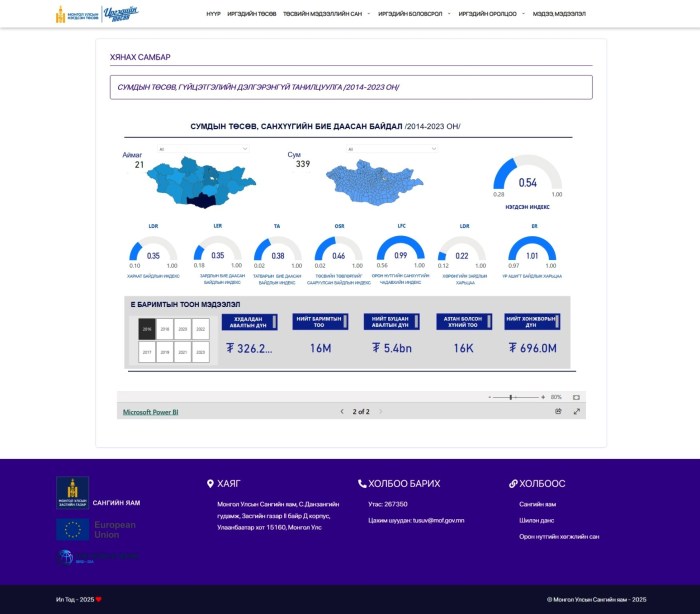Open ИРГЭДИЙН ТӨСӨВ menu item
The width and height of the screenshot is (700, 614).
pyautogui.click(x=252, y=14)
